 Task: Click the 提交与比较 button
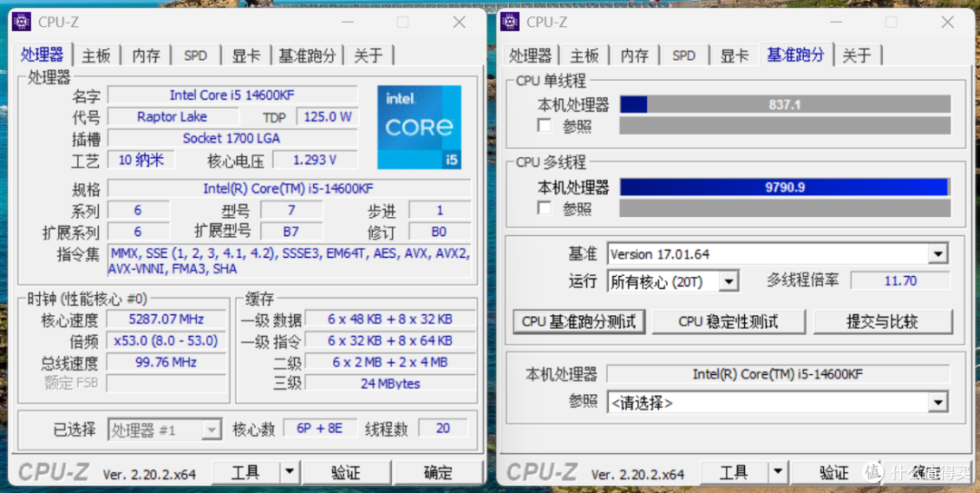point(883,321)
